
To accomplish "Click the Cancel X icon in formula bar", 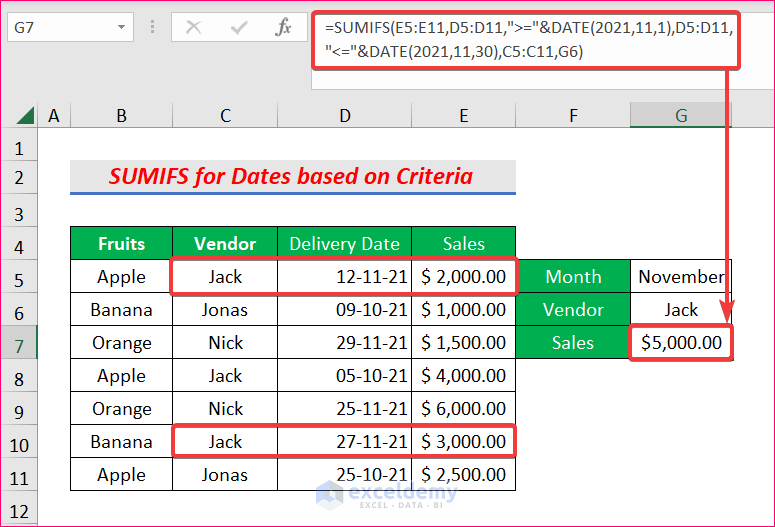I will coord(193,27).
